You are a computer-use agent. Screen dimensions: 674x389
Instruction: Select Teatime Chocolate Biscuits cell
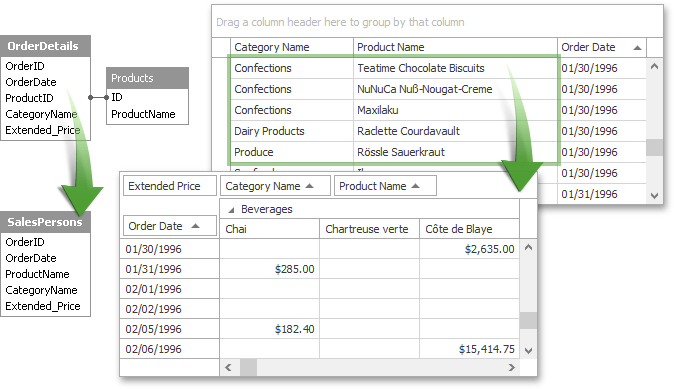(455, 68)
